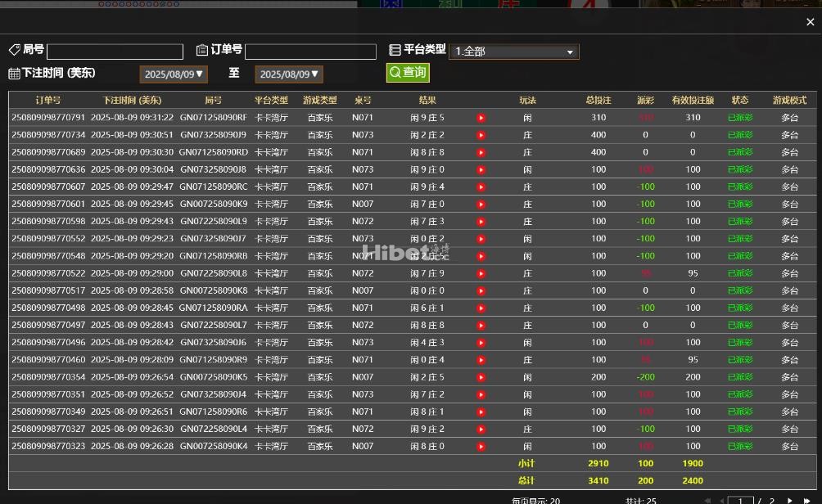The height and width of the screenshot is (504, 822).
Task: Click the page number box in pagination
Action: coord(741,500)
